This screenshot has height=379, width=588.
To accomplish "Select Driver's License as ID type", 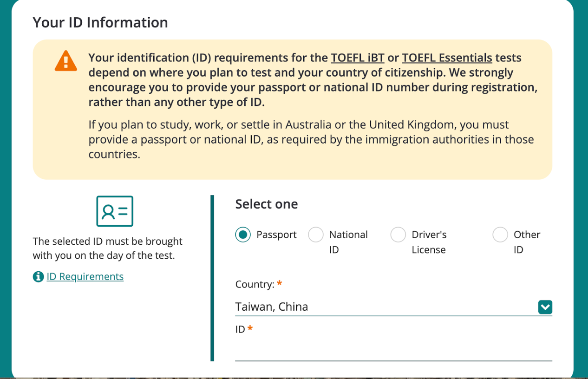I will [x=398, y=235].
